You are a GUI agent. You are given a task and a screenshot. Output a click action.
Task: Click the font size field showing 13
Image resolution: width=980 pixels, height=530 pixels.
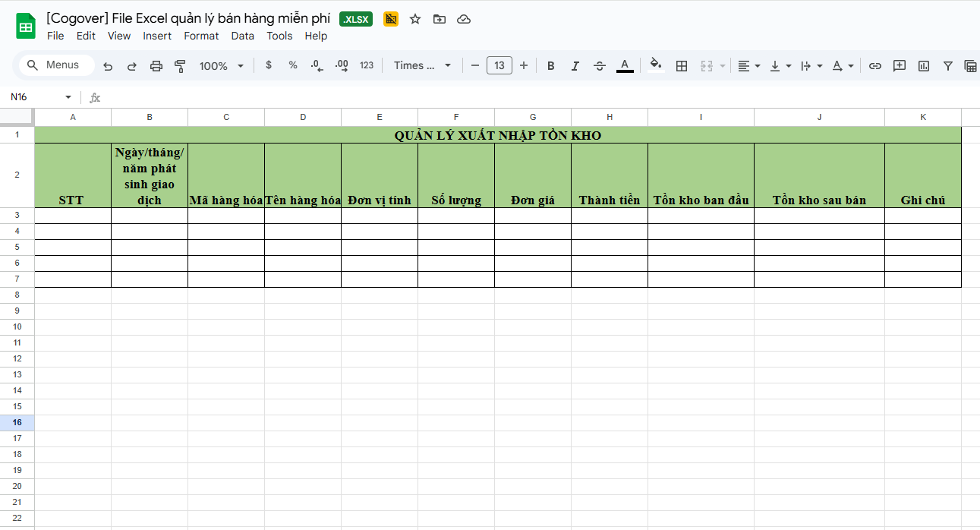[499, 65]
